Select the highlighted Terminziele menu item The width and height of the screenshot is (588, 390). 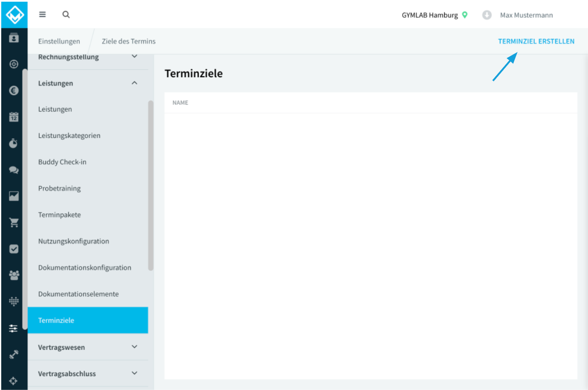click(x=88, y=320)
